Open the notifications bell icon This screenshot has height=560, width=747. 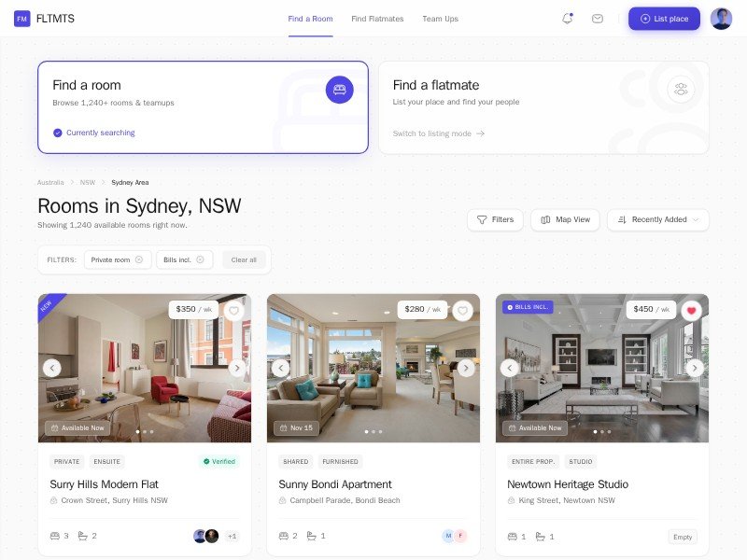pyautogui.click(x=567, y=19)
